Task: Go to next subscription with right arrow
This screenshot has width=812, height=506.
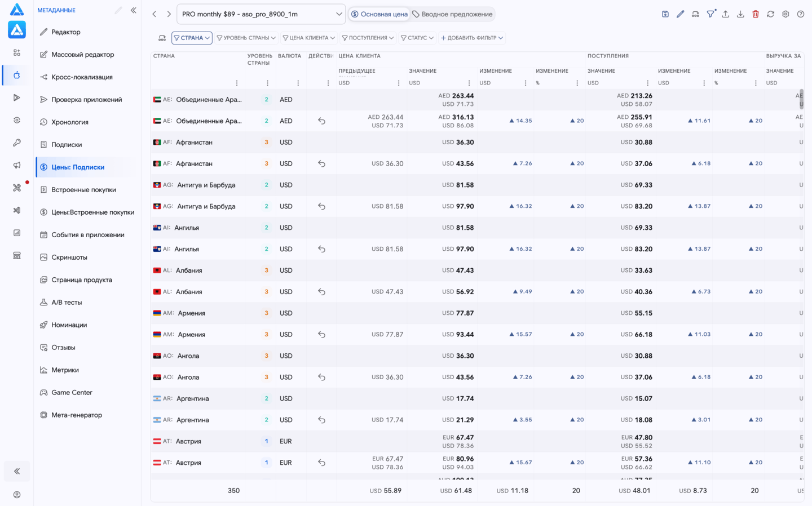Action: click(x=169, y=14)
